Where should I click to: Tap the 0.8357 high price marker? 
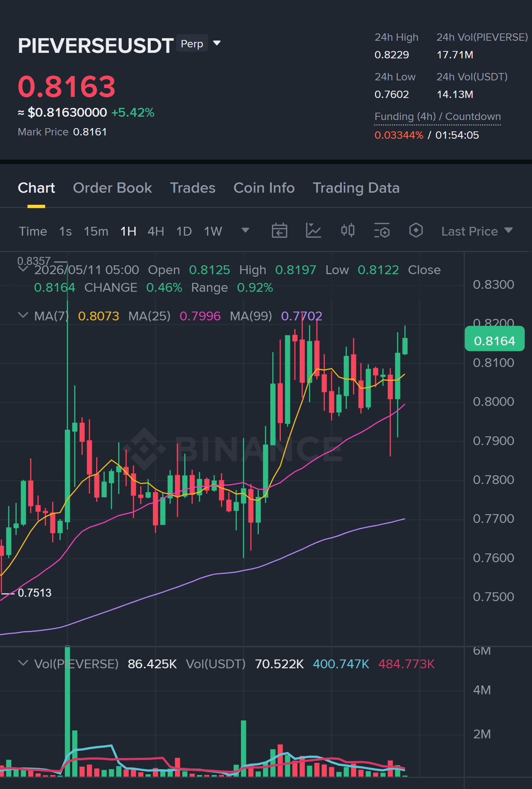(34, 261)
